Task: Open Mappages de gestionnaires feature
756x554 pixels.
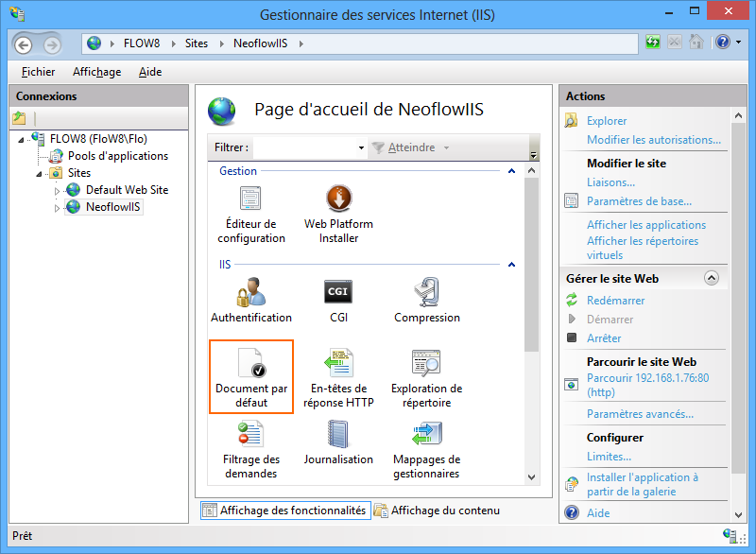Action: point(426,449)
